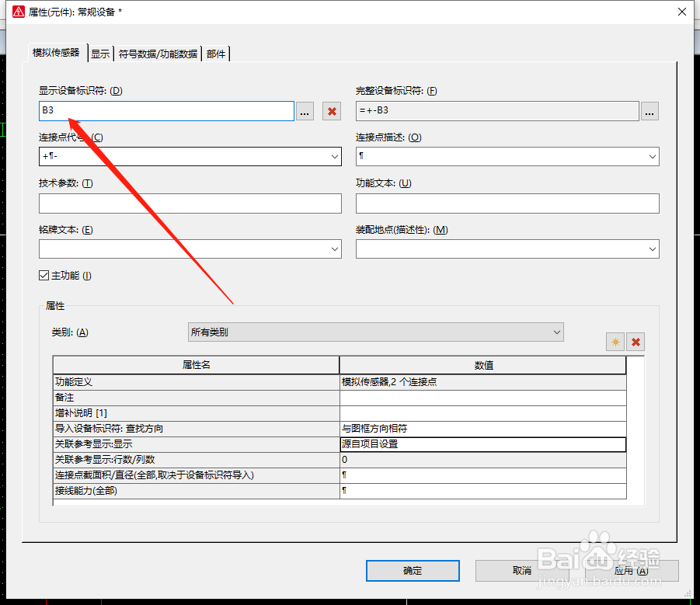Click the delete property red X icon

636,342
